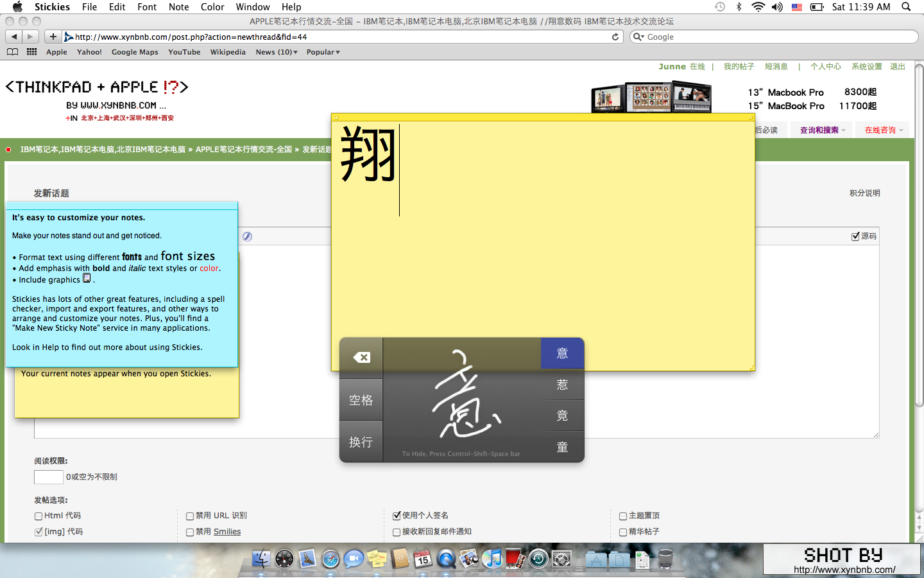Image resolution: width=924 pixels, height=578 pixels.
Task: Expand the News (10) bookmarks folder
Action: (x=277, y=52)
